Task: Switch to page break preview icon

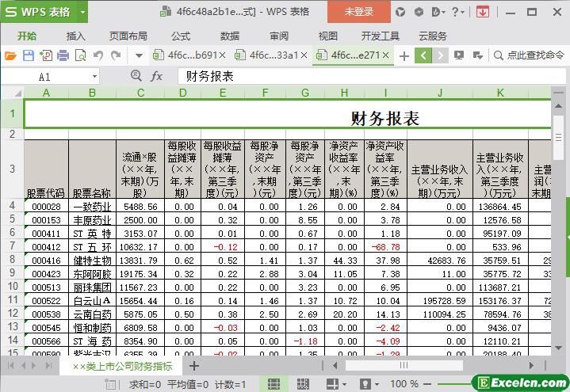Action: (x=303, y=384)
